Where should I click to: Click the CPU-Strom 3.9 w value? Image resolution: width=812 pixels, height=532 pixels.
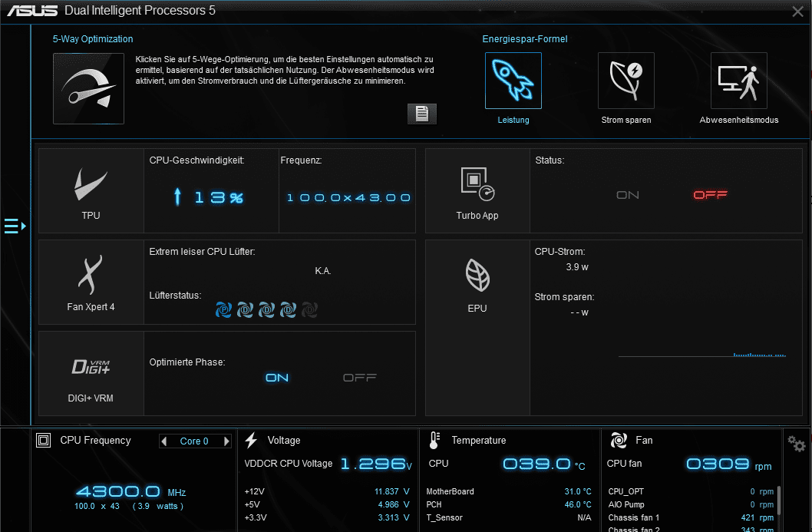[x=577, y=267]
